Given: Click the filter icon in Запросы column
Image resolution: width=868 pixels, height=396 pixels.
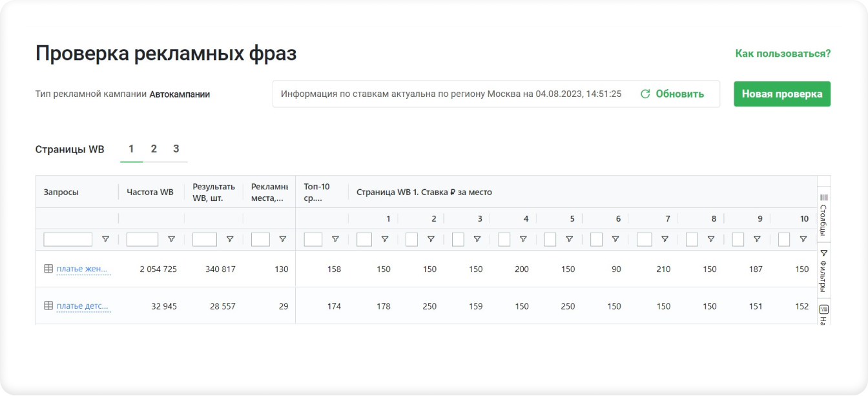Looking at the screenshot, I should [x=105, y=239].
